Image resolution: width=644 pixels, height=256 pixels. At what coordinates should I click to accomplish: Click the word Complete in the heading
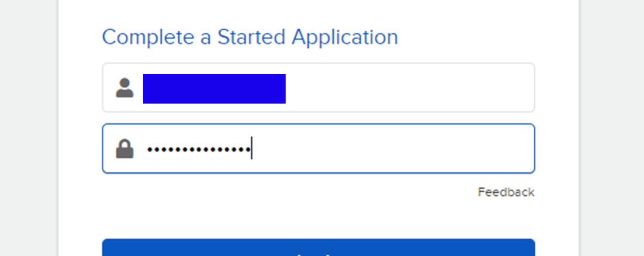[148, 37]
